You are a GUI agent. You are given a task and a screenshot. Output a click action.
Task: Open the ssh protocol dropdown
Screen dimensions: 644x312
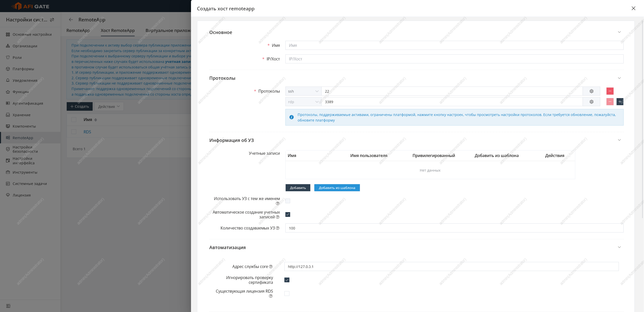(303, 91)
